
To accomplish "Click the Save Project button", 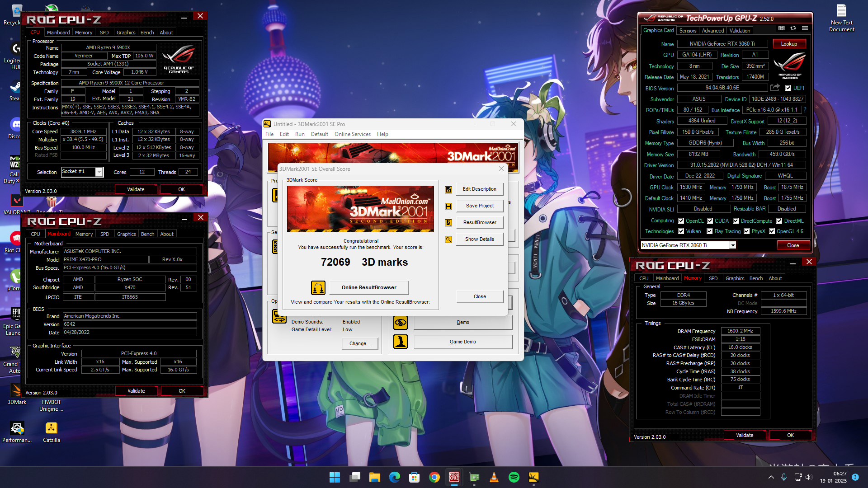I will (479, 206).
